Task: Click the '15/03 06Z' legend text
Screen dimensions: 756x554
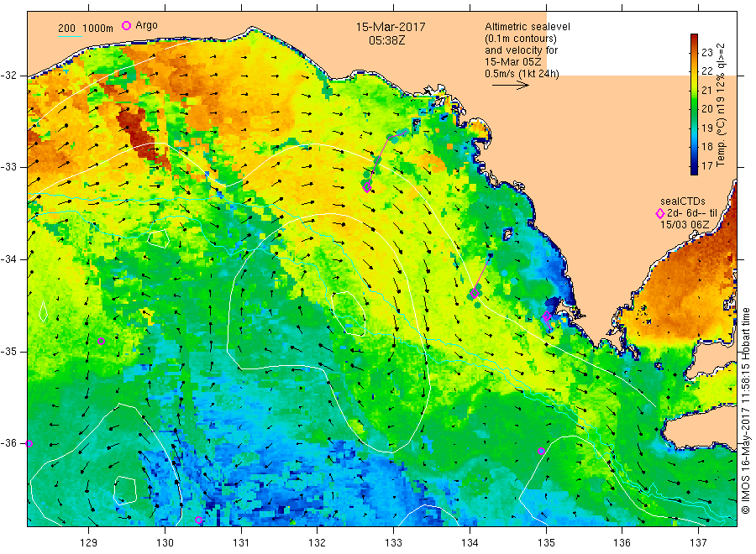Action: click(685, 224)
